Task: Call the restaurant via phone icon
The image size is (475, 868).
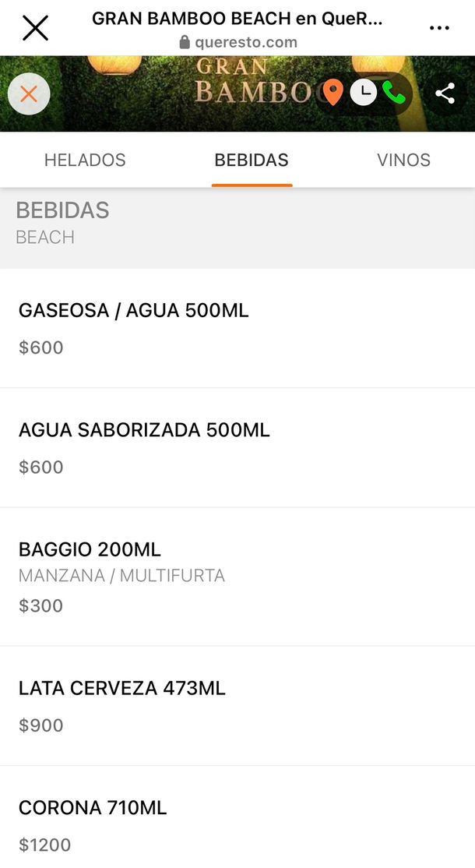Action: (393, 94)
